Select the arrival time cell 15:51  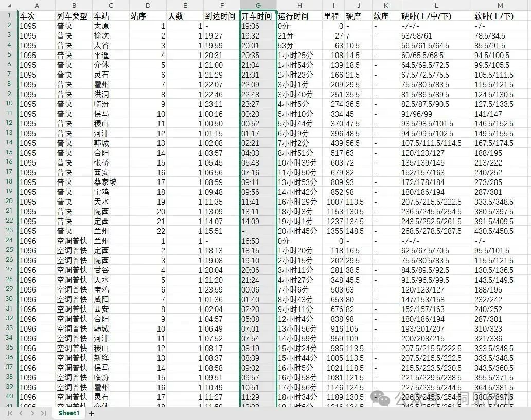pos(222,231)
